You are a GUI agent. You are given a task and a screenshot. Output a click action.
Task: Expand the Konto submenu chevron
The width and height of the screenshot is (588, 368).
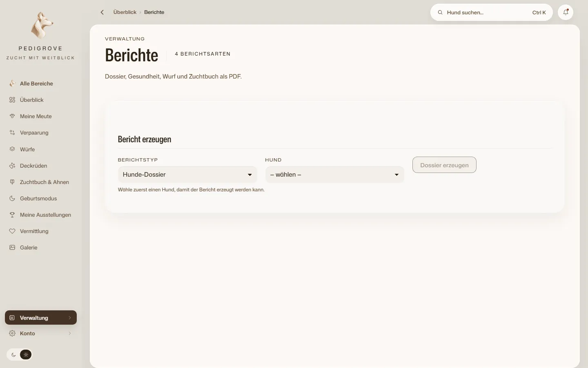[x=70, y=333]
